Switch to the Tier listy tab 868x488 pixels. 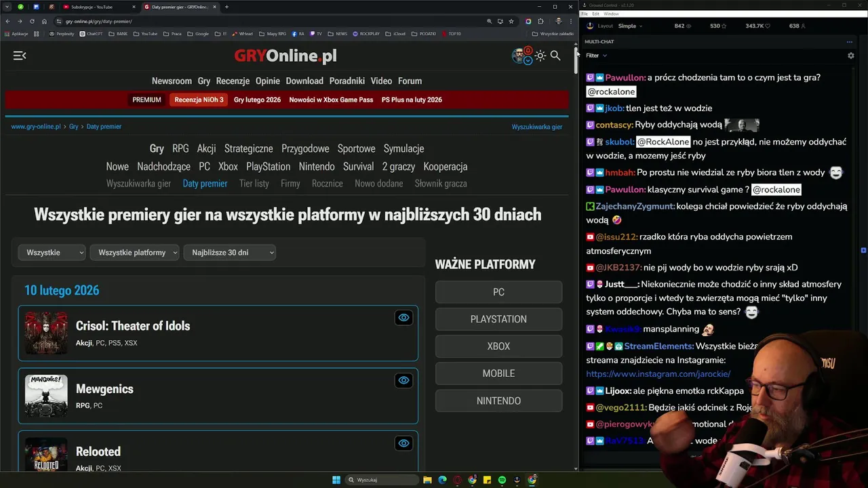(x=254, y=184)
